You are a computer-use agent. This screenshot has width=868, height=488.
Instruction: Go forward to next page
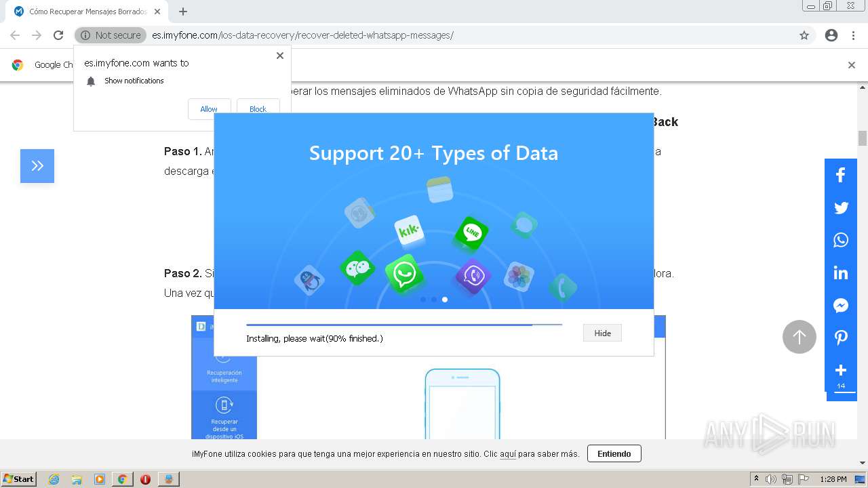coord(37,35)
